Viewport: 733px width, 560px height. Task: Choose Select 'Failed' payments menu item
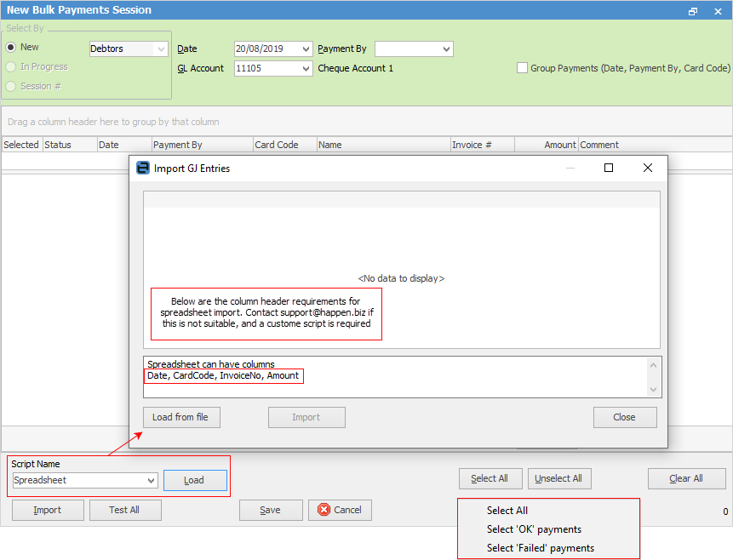[x=540, y=548]
